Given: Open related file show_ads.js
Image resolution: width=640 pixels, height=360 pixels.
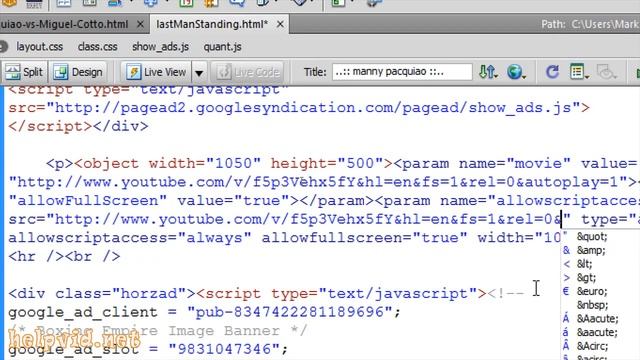Looking at the screenshot, I should pyautogui.click(x=160, y=47).
